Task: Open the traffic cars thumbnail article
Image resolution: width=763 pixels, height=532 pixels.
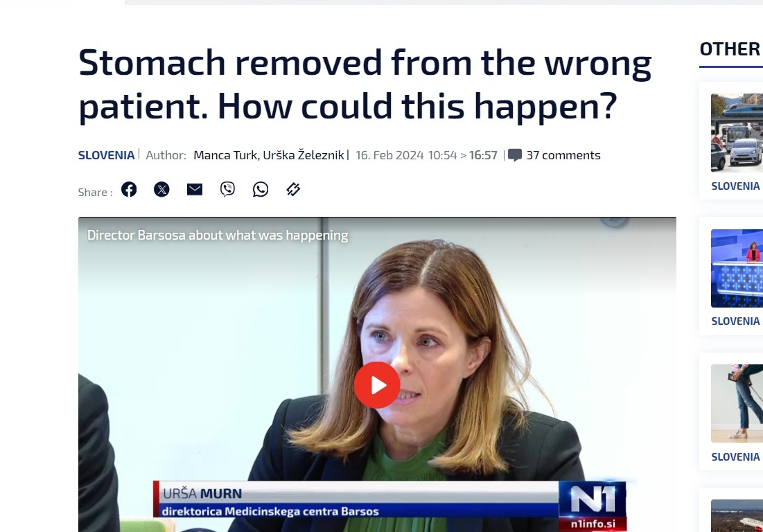Action: point(737,133)
